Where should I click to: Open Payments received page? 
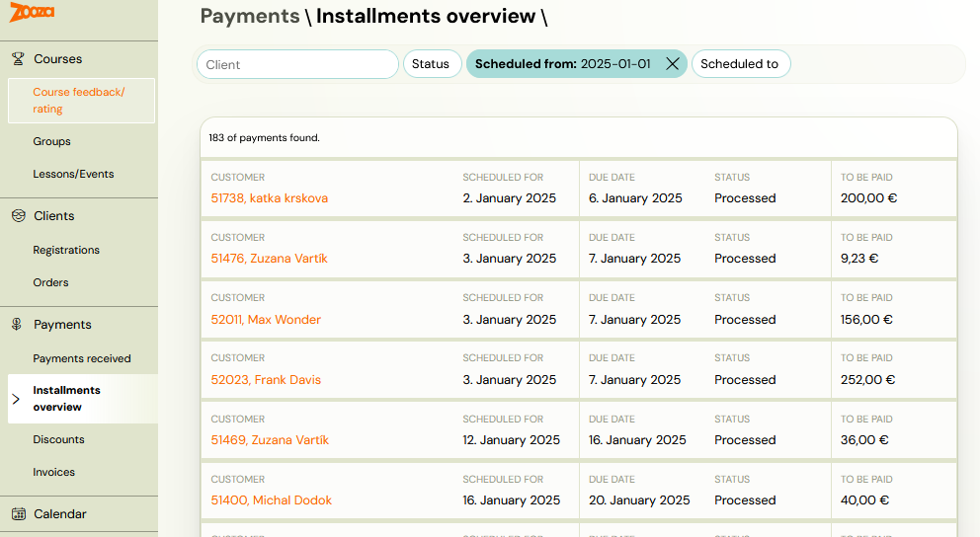point(81,358)
